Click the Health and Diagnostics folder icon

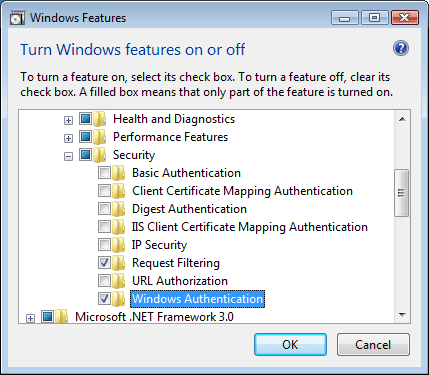click(x=99, y=119)
